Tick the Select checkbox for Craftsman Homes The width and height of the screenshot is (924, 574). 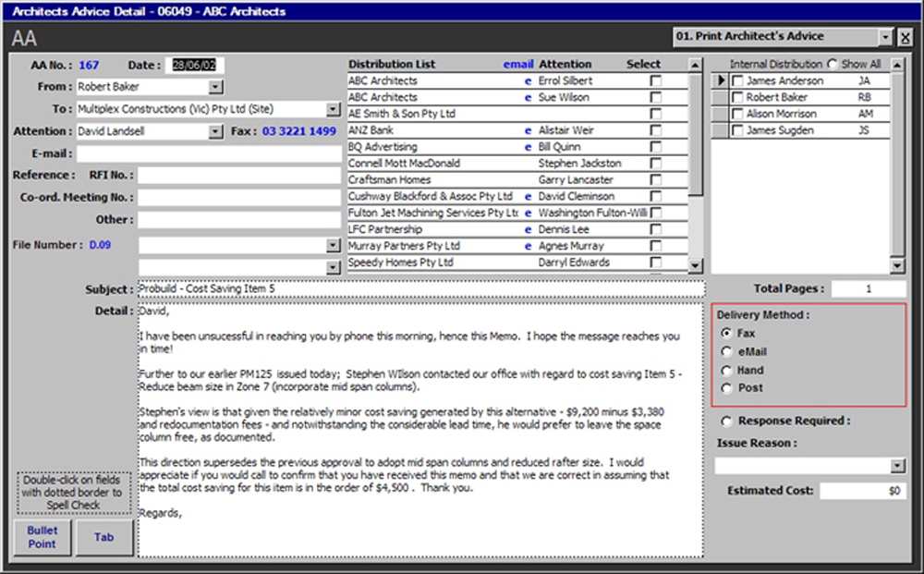656,180
